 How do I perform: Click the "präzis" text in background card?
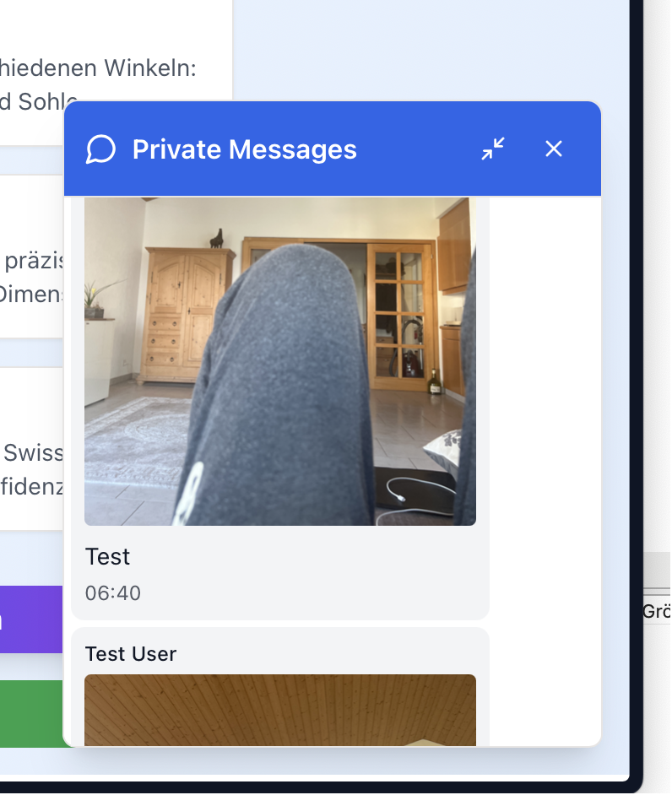(34, 261)
